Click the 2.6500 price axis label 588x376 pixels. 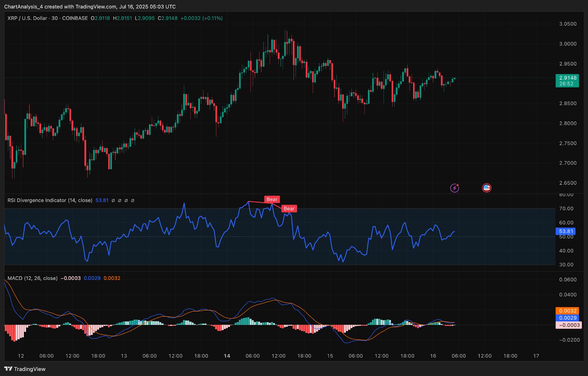(568, 183)
